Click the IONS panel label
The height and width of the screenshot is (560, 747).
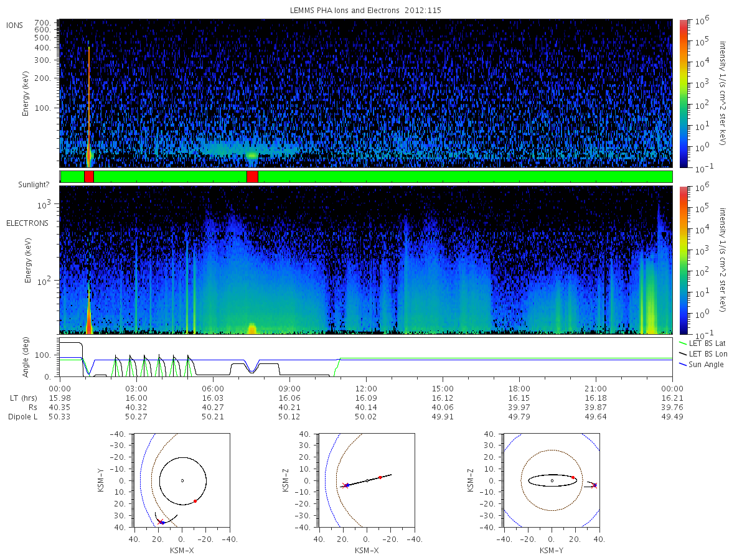[x=15, y=25]
